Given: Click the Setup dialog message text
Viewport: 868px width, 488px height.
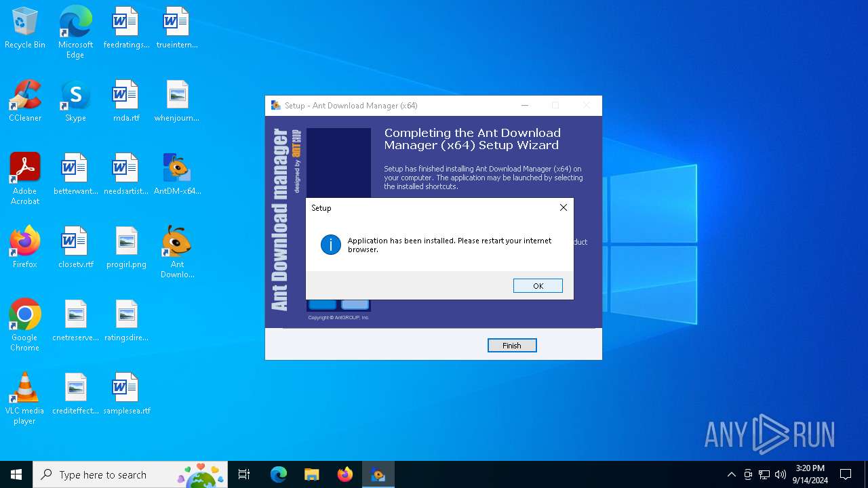Looking at the screenshot, I should [450, 245].
